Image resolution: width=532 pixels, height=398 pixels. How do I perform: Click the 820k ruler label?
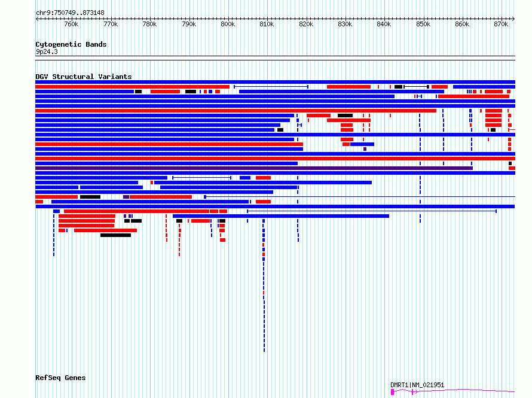coord(306,25)
